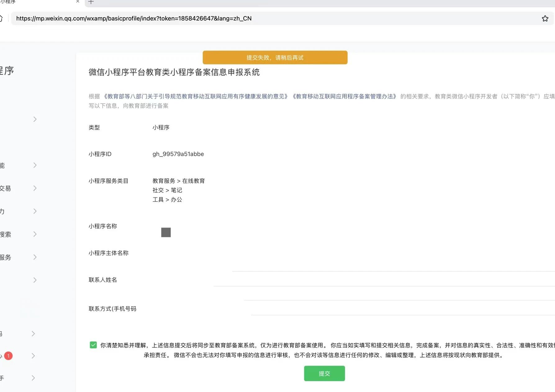
Task: Click the 联系人姓名 label
Action: pyautogui.click(x=103, y=280)
